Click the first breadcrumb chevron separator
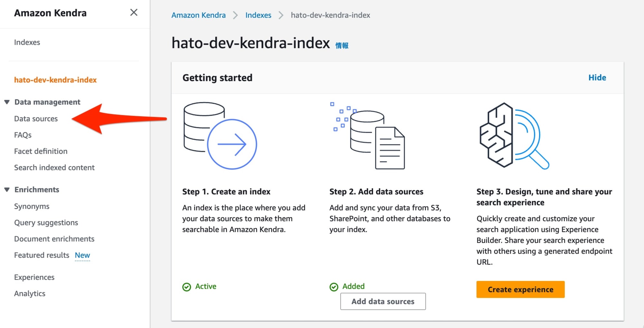The width and height of the screenshot is (644, 328). [x=235, y=15]
